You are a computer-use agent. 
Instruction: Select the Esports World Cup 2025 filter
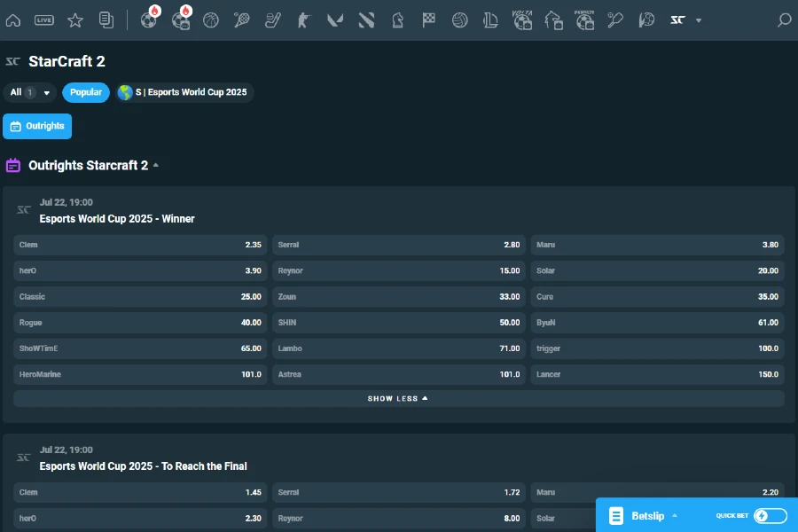pyautogui.click(x=184, y=92)
